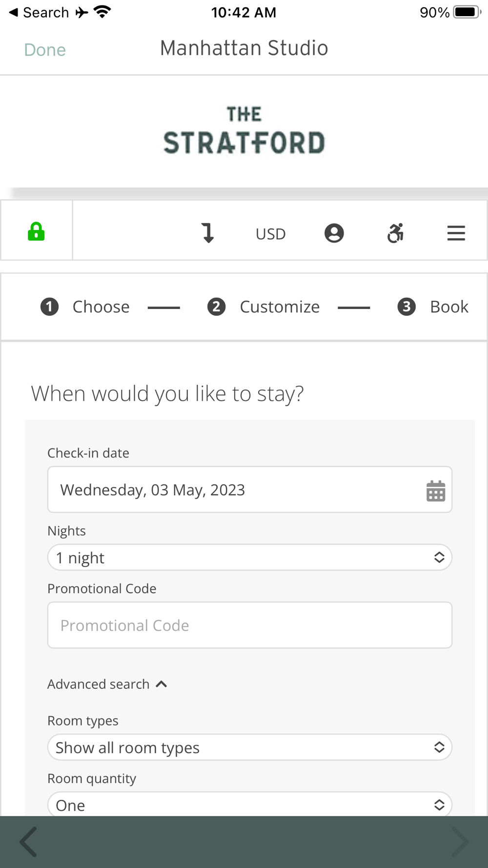Expand the Room types dropdown
This screenshot has width=488, height=868.
click(x=249, y=747)
